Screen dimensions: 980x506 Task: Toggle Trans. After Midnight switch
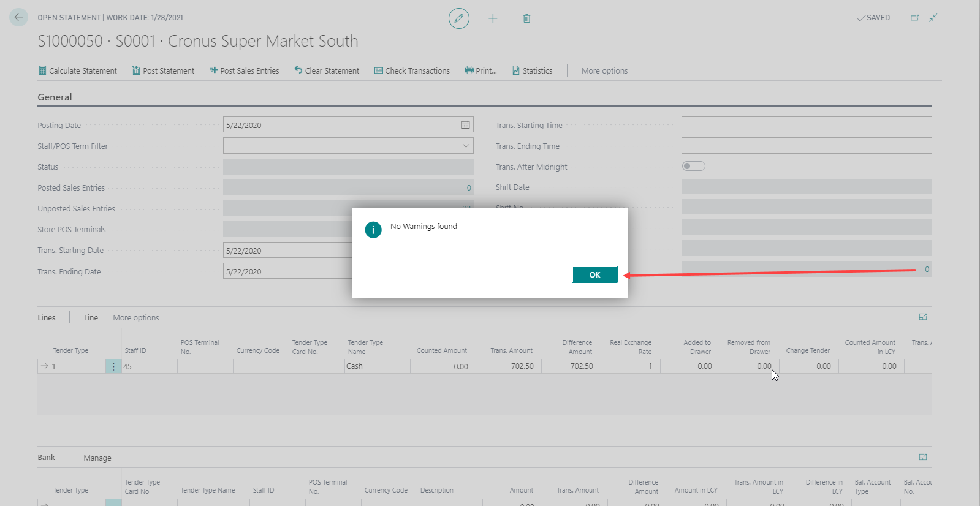[x=693, y=166]
